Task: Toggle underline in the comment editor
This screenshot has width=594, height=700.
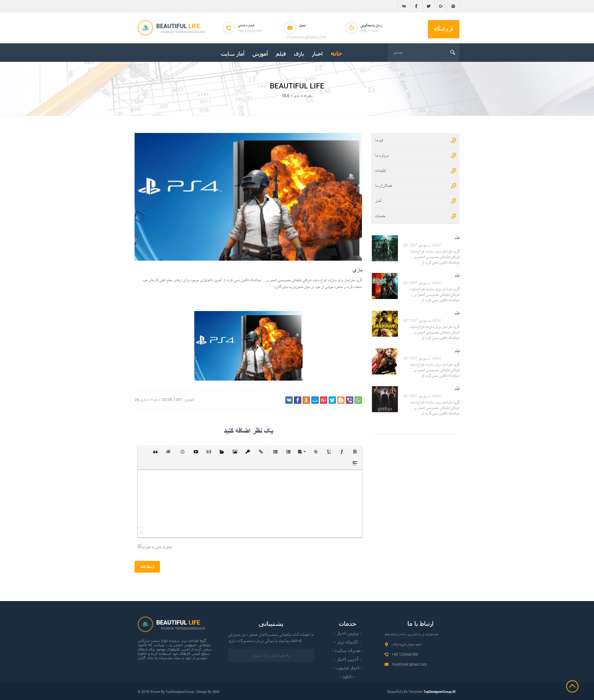Action: pos(329,452)
